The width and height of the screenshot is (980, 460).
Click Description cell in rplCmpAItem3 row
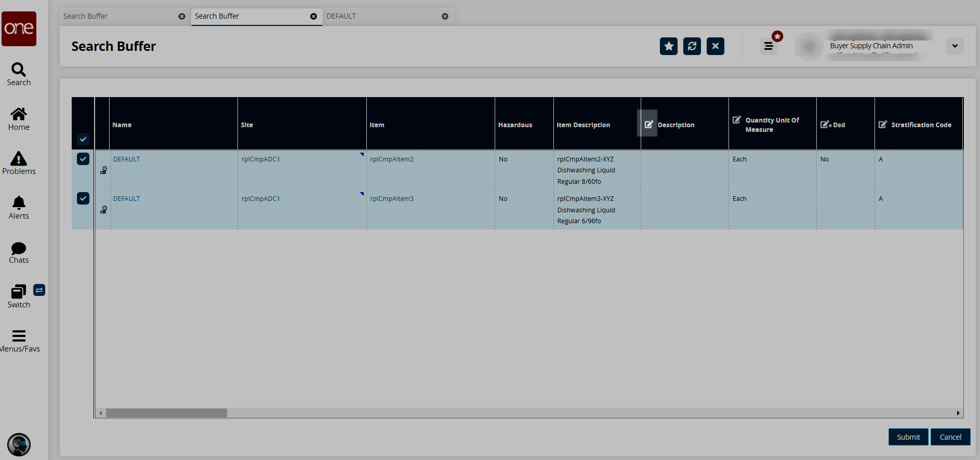click(685, 210)
